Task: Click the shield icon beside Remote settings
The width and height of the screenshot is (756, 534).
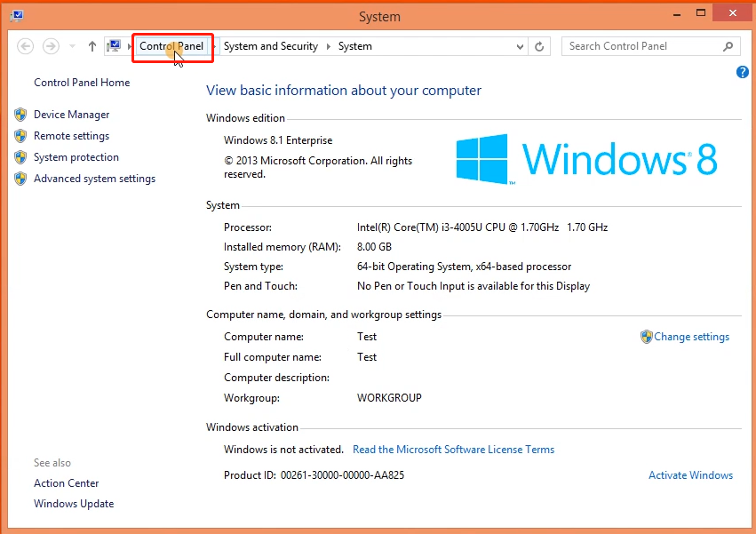Action: (x=20, y=136)
